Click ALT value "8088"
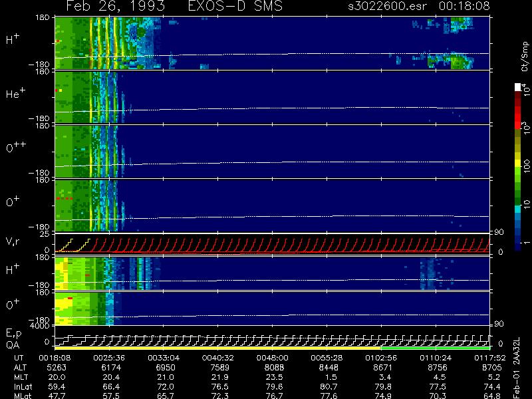Screen dimensions: 532x399 (274, 368)
